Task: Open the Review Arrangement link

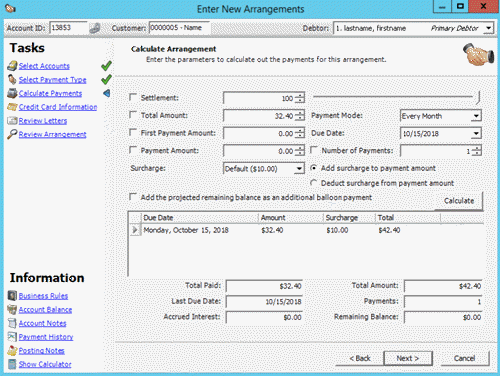Action: 52,134
